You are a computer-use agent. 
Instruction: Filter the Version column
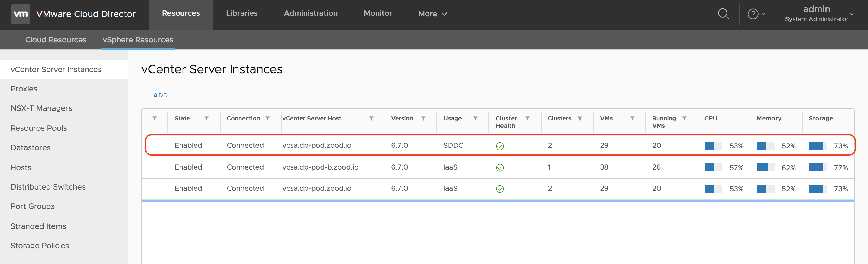point(423,118)
